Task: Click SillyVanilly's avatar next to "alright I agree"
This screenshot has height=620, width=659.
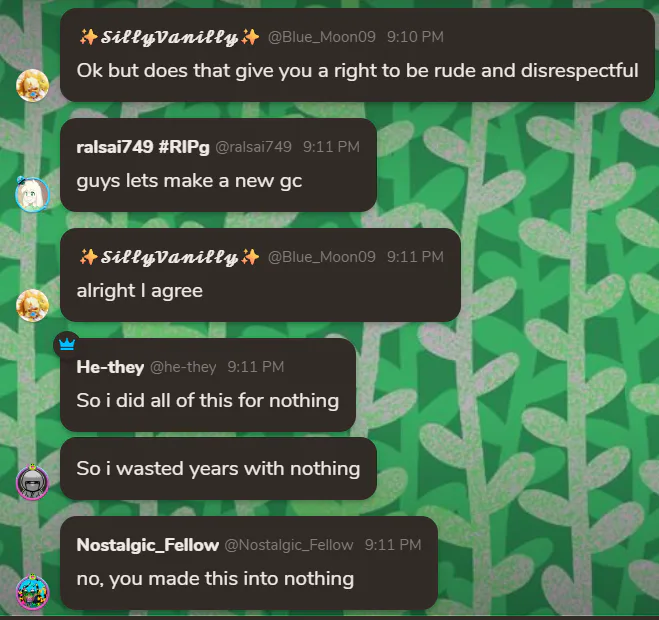Action: click(x=32, y=303)
